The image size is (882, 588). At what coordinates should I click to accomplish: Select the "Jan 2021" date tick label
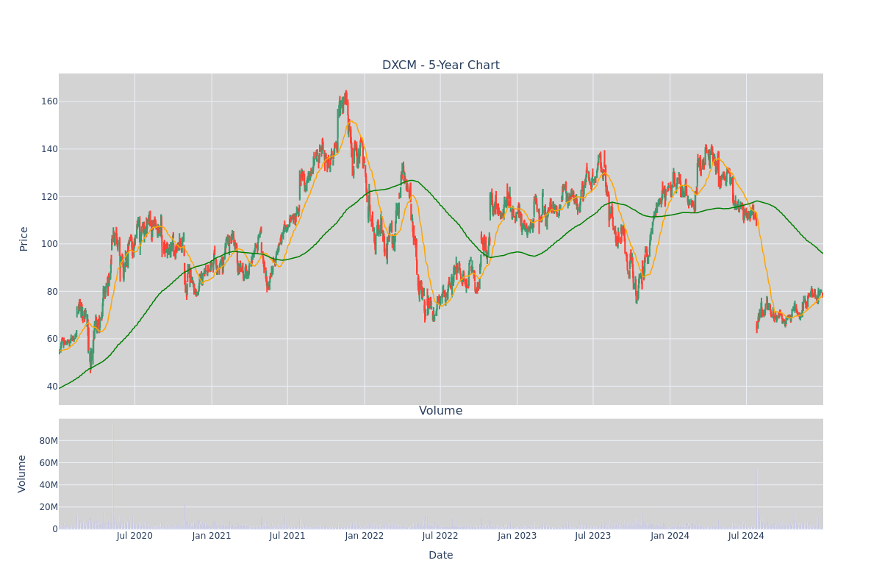tap(212, 536)
